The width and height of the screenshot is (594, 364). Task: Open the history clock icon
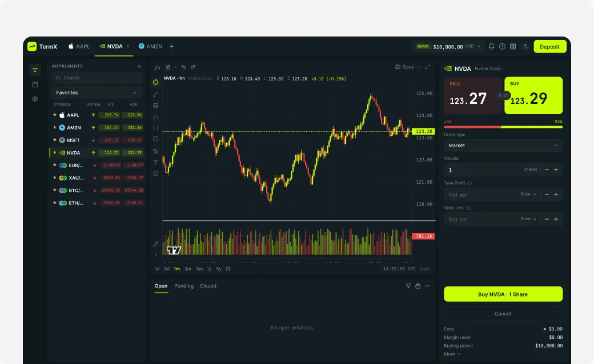point(502,47)
